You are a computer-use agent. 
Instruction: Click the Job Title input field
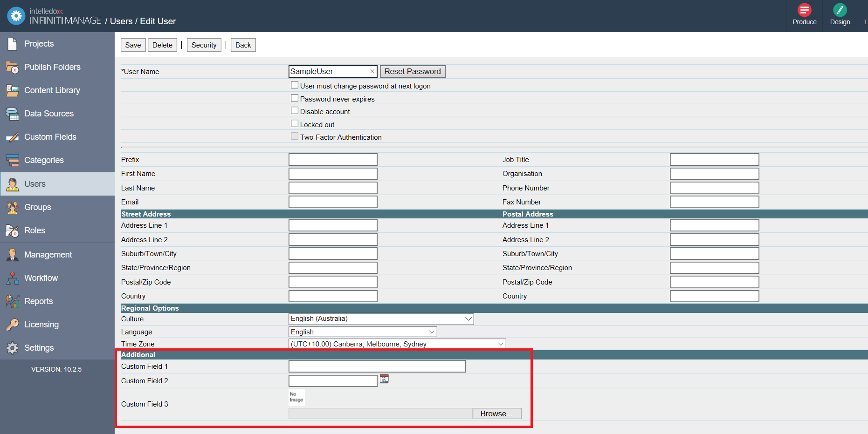[x=715, y=160]
